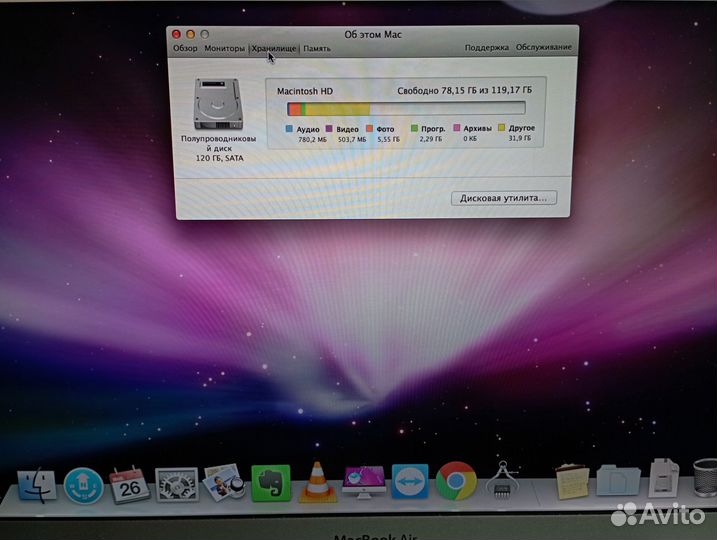Launch Preview from the Dock
Image resolution: width=717 pixels, height=540 pixels.
tap(224, 483)
